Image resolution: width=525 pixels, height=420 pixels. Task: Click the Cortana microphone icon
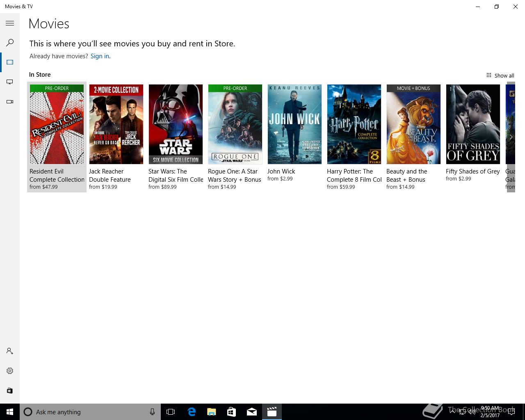pyautogui.click(x=152, y=412)
